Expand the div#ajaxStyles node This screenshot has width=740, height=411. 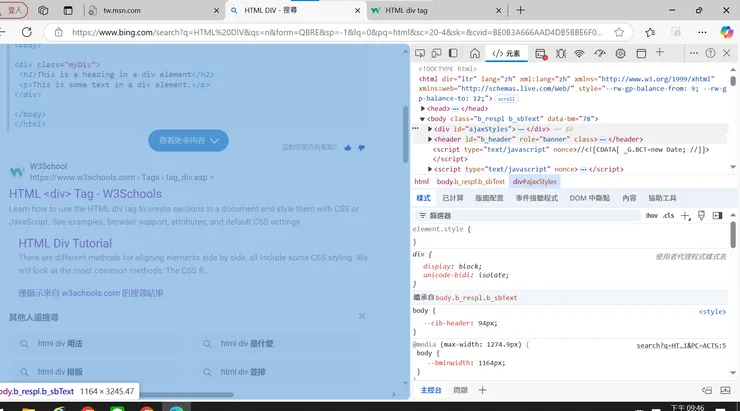[430, 129]
